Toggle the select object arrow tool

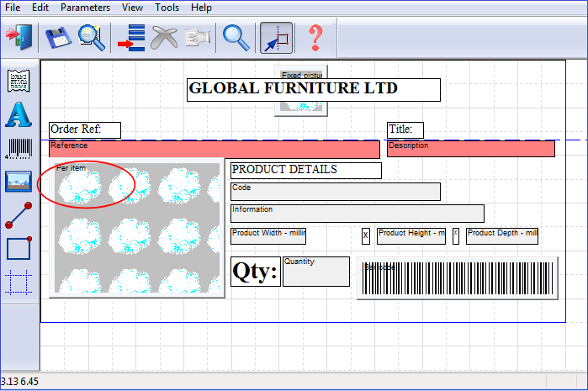click(277, 38)
